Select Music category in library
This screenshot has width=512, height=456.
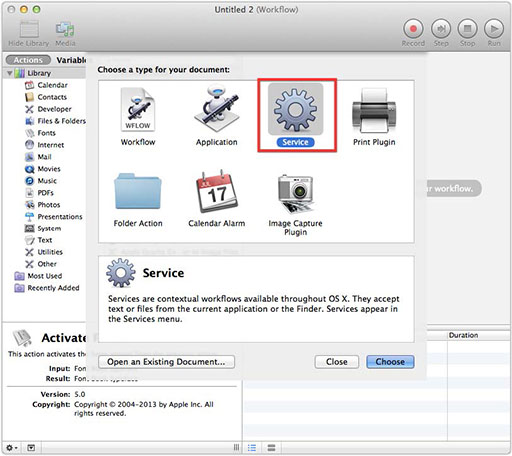click(x=41, y=181)
